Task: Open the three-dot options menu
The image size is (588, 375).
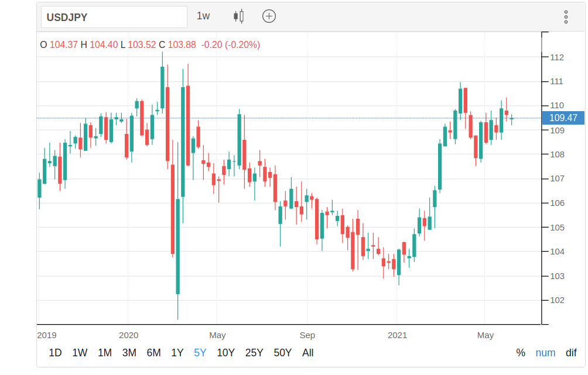Action: (x=566, y=17)
